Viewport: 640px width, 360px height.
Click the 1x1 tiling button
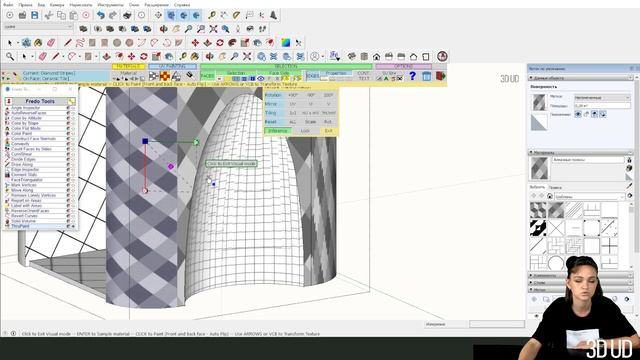click(x=293, y=113)
